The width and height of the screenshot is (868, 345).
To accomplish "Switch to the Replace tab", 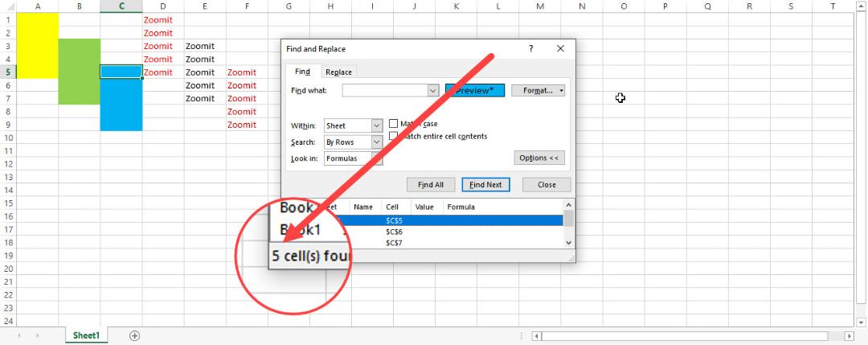I will tap(338, 72).
